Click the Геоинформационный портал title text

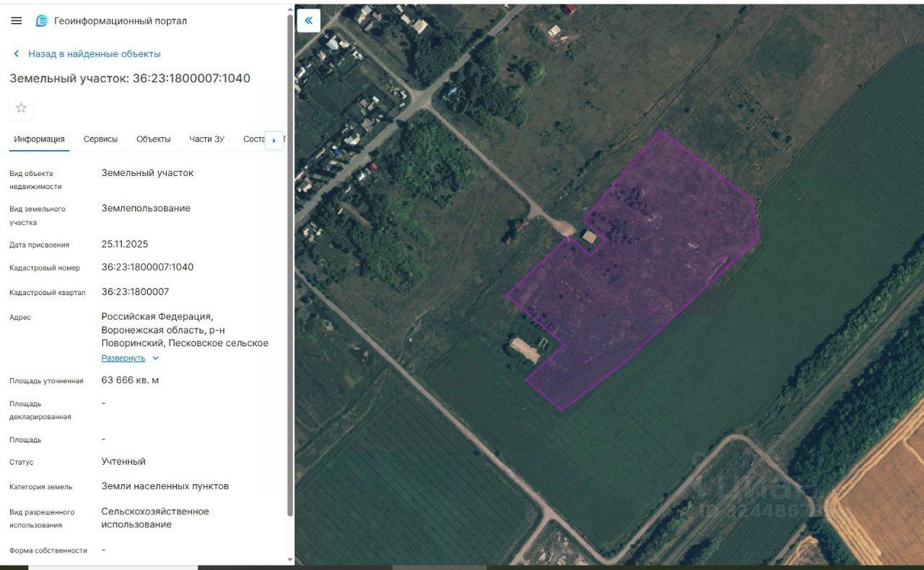coord(121,21)
